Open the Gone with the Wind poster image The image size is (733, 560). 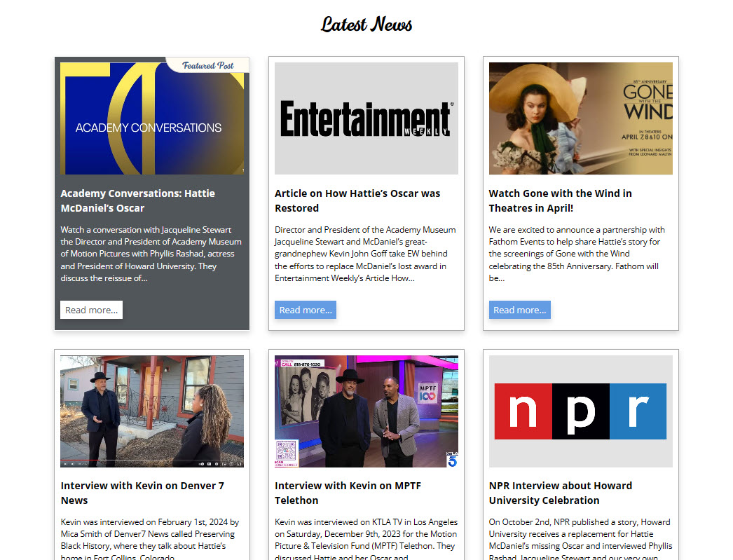(580, 118)
